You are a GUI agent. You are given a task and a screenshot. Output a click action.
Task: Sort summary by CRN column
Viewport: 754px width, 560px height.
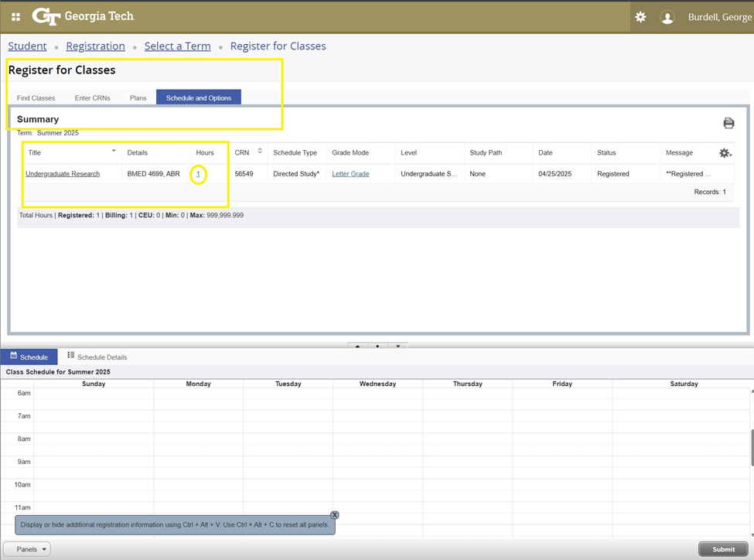click(260, 152)
